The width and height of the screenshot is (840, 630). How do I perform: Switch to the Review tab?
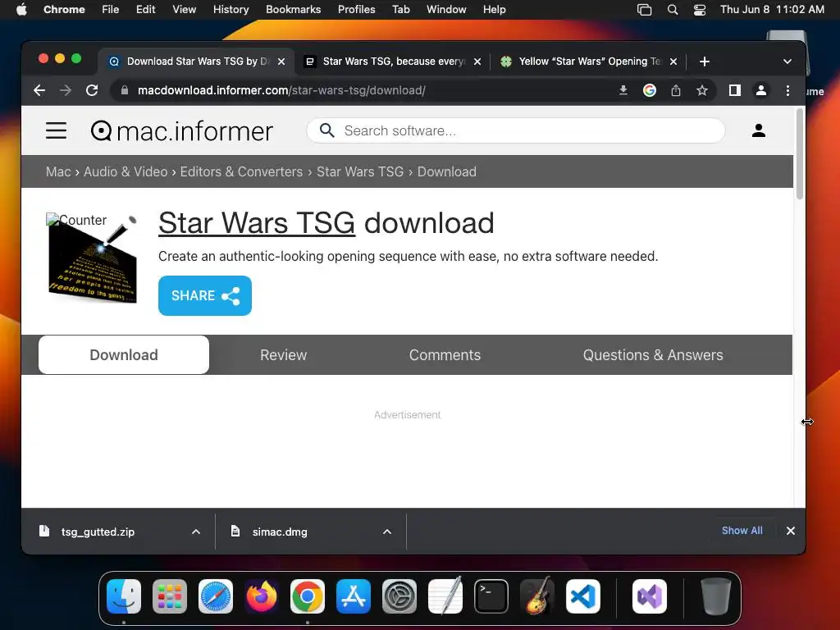click(283, 354)
